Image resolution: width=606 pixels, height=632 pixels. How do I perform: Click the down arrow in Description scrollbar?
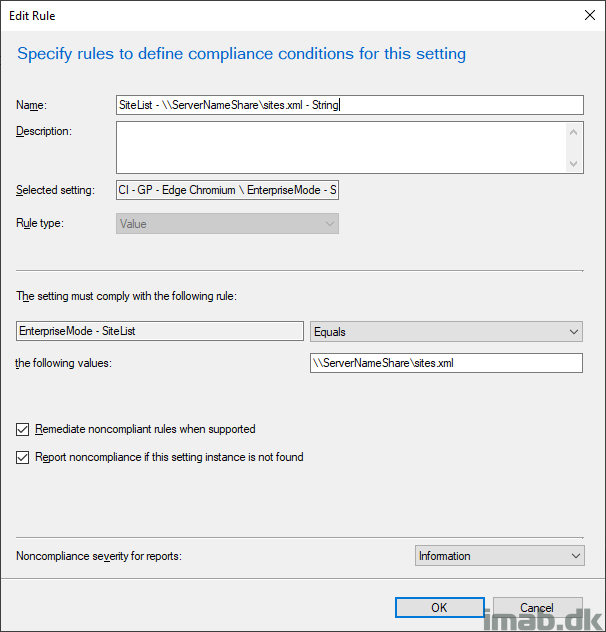click(573, 164)
